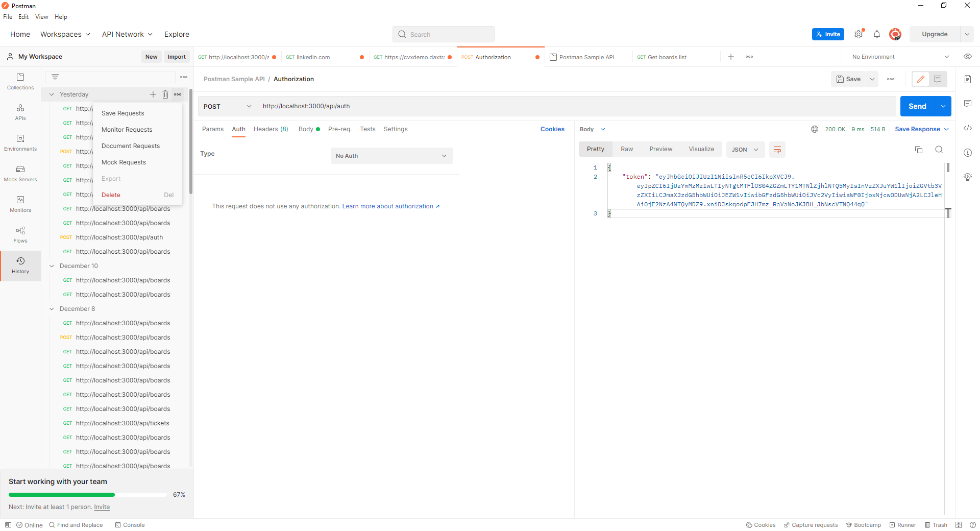Open a new request tab with plus
This screenshot has width=980, height=531.
coord(731,57)
